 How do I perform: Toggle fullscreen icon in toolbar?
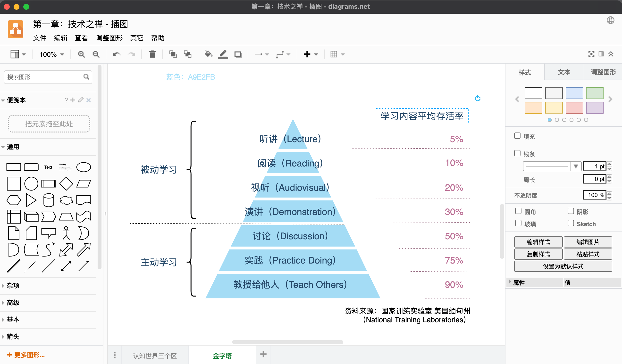click(x=591, y=54)
